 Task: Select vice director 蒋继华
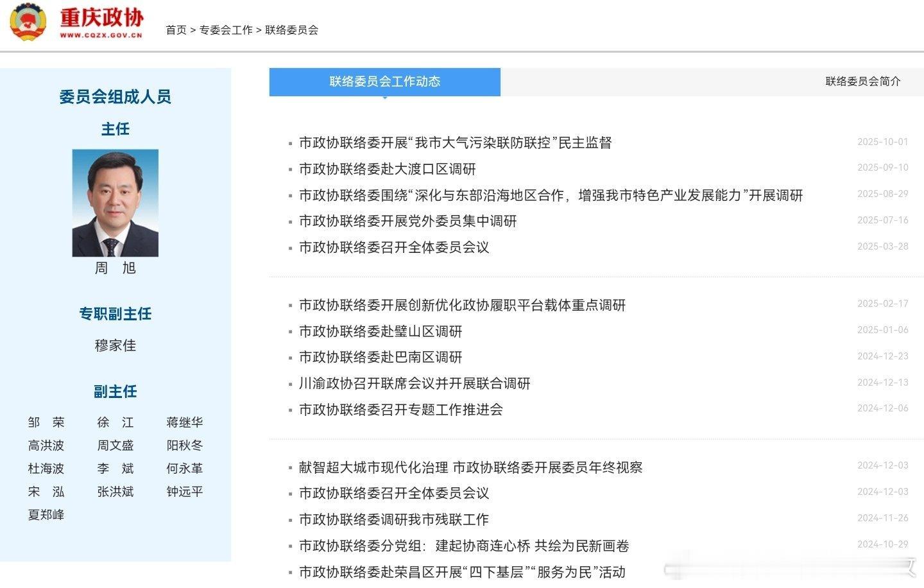(185, 422)
